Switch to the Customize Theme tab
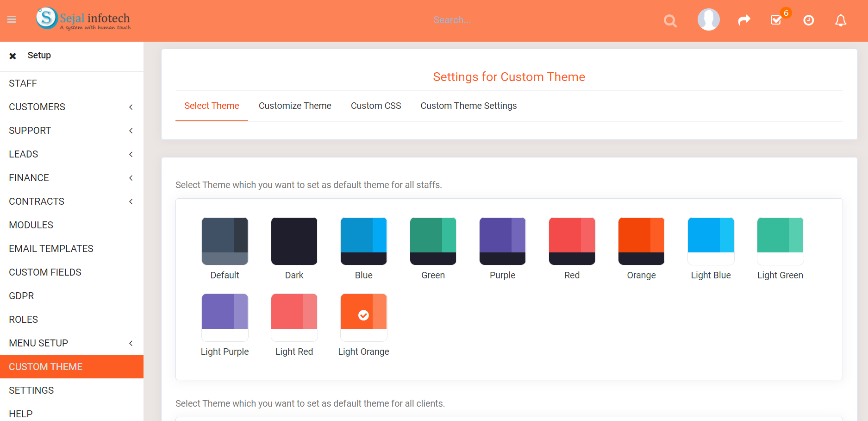 pyautogui.click(x=295, y=106)
